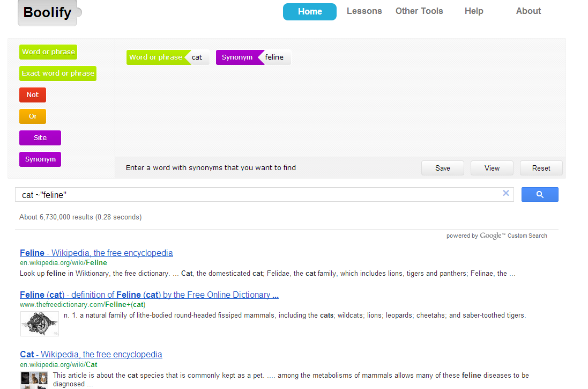
Task: Select the Synonym block in the palette
Action: click(x=40, y=159)
